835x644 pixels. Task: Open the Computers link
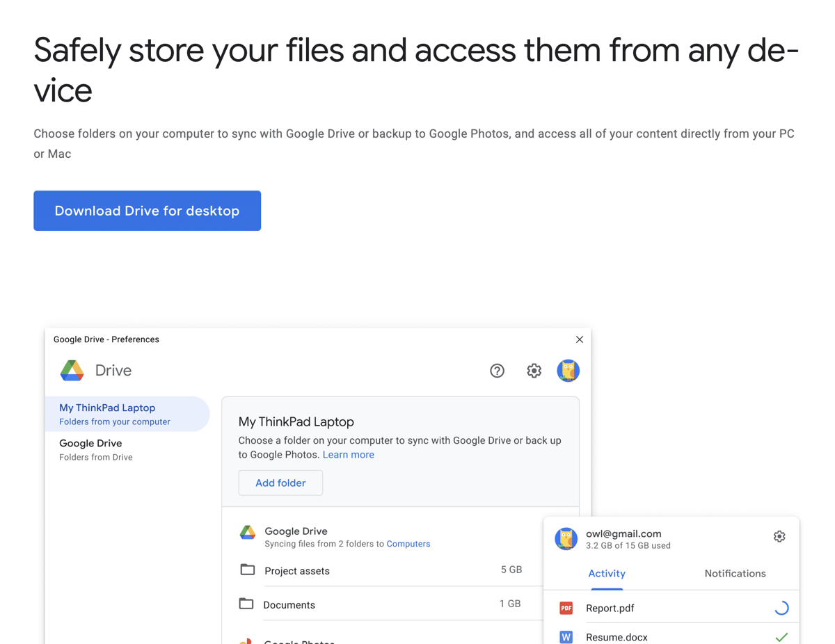(x=408, y=544)
